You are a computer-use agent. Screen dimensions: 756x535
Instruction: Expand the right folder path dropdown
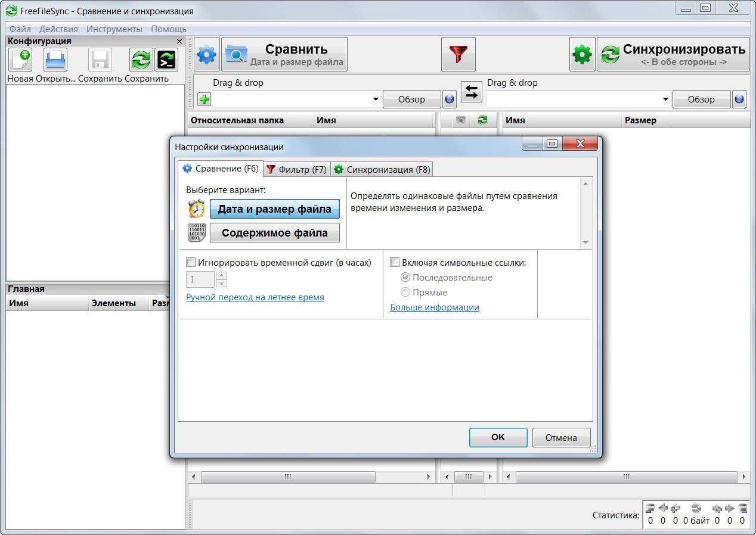pos(665,99)
